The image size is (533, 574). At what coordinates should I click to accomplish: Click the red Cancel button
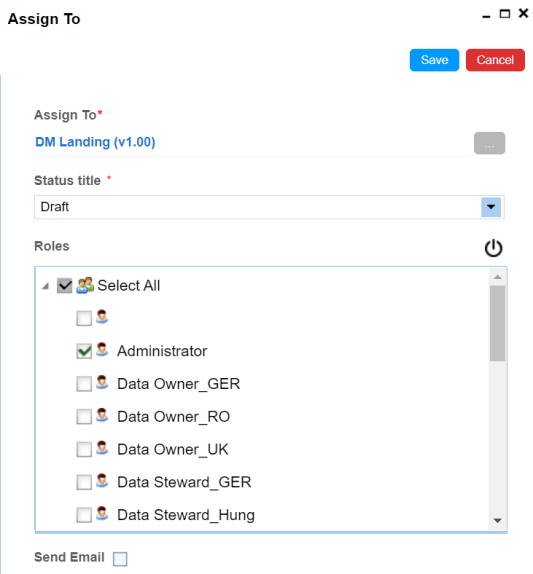point(495,60)
